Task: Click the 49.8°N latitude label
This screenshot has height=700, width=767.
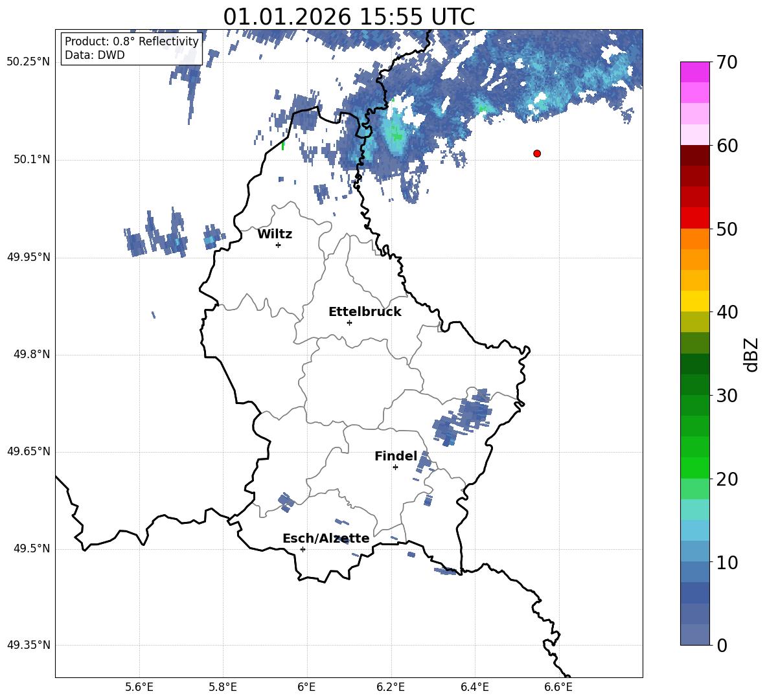Action: pos(32,354)
